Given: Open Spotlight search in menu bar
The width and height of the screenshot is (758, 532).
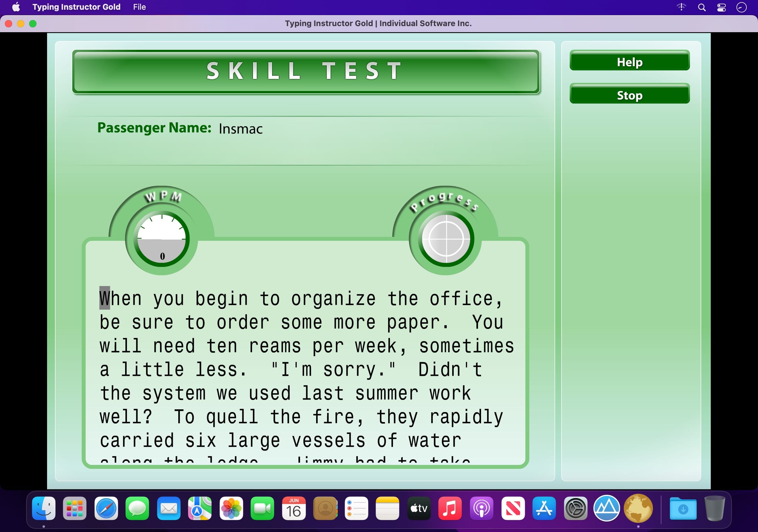Looking at the screenshot, I should click(702, 7).
